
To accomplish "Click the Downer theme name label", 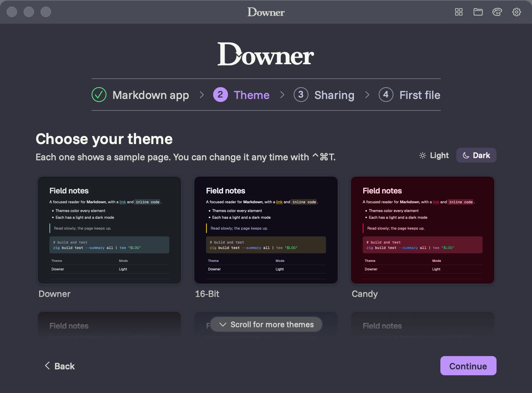I will click(x=54, y=294).
